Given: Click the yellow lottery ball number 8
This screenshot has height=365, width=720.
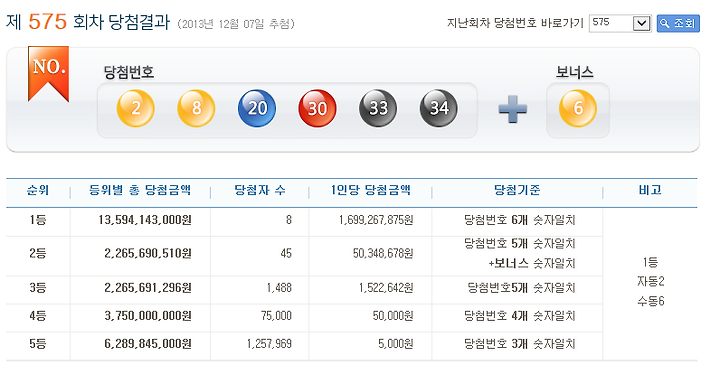Looking at the screenshot, I should point(196,108).
